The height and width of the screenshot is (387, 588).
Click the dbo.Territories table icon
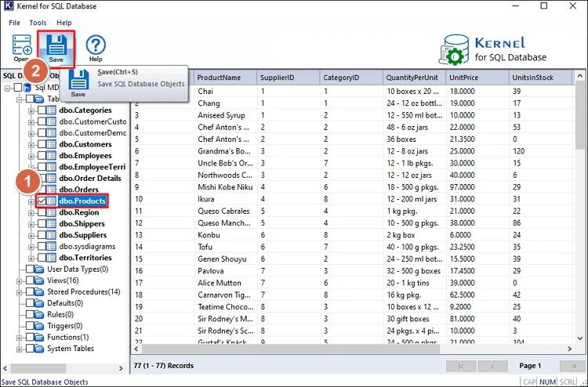point(52,258)
